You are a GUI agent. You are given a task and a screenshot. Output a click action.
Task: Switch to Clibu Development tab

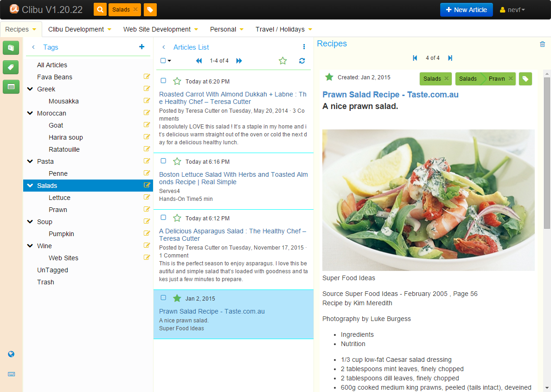pyautogui.click(x=79, y=29)
